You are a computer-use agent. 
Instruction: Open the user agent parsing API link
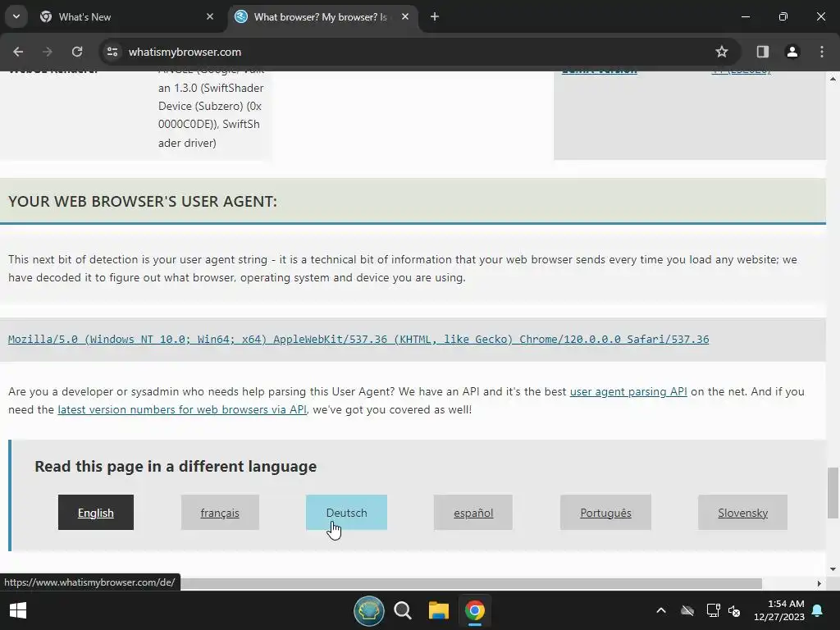pos(628,391)
